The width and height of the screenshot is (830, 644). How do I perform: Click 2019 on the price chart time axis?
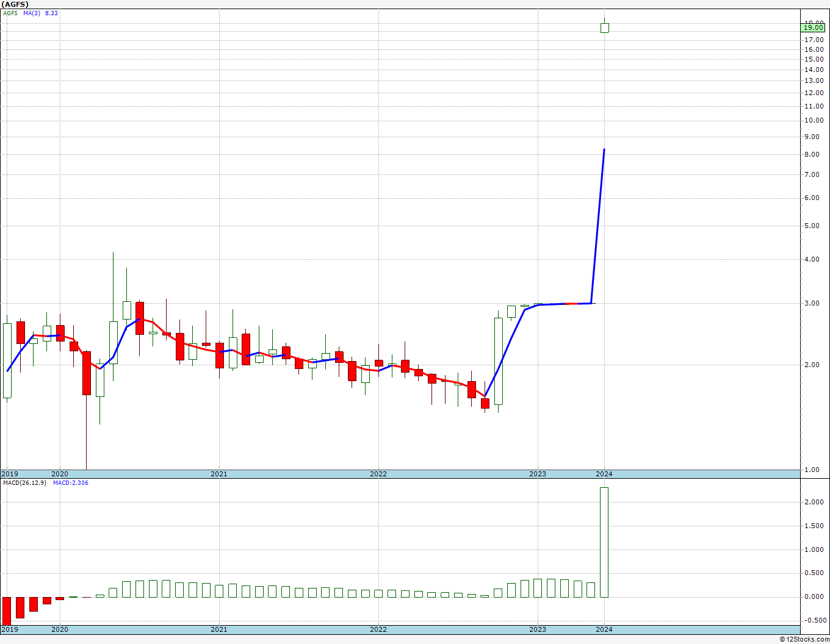(10, 474)
